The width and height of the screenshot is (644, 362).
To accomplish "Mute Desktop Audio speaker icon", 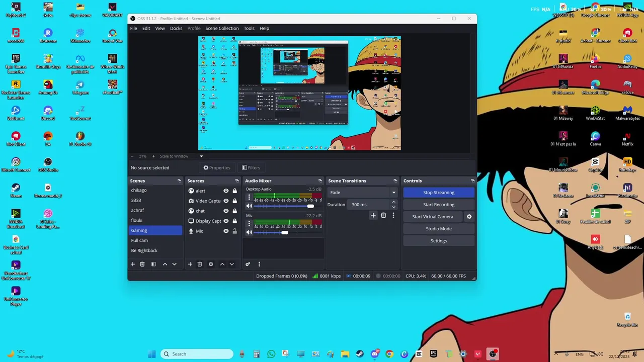I will coord(249,206).
